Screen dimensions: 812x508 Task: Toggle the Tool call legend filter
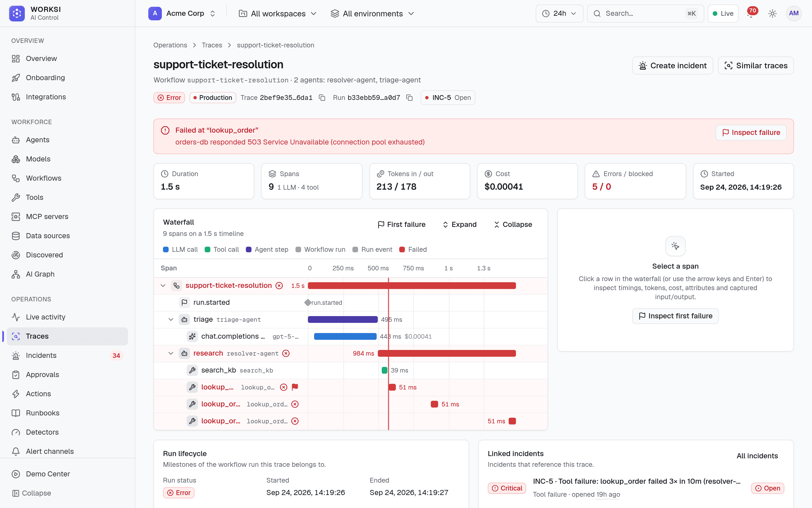pyautogui.click(x=222, y=249)
